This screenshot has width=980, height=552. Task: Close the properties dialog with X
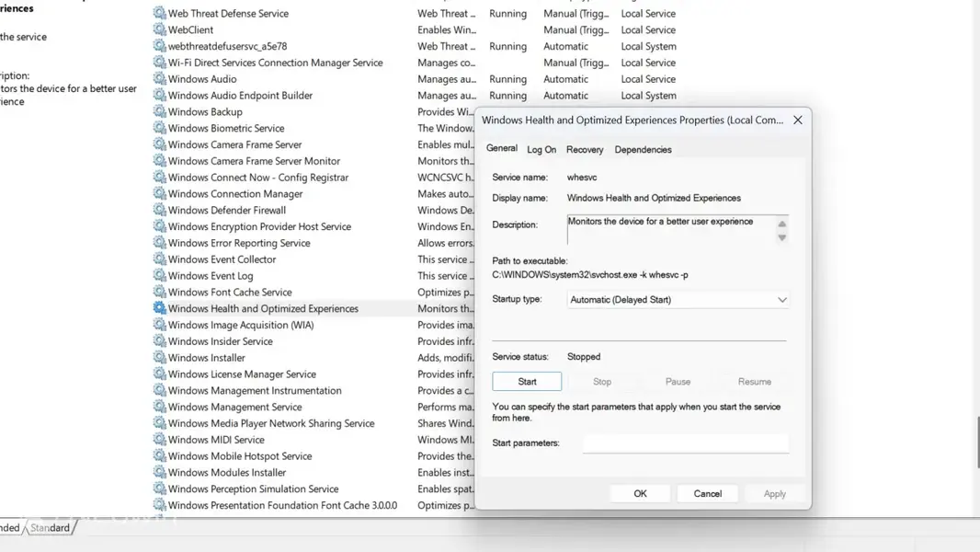(x=797, y=120)
